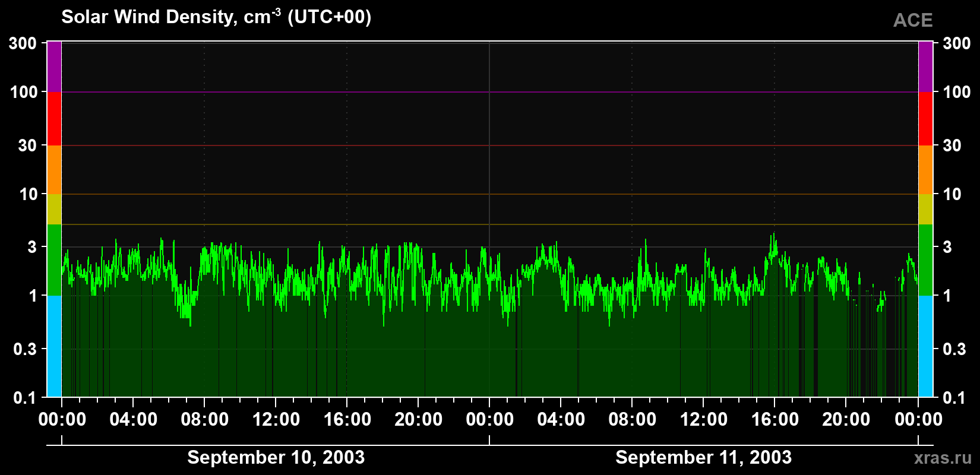Click the red segment of right color scale
Image resolution: width=980 pixels, height=475 pixels.
click(x=925, y=119)
